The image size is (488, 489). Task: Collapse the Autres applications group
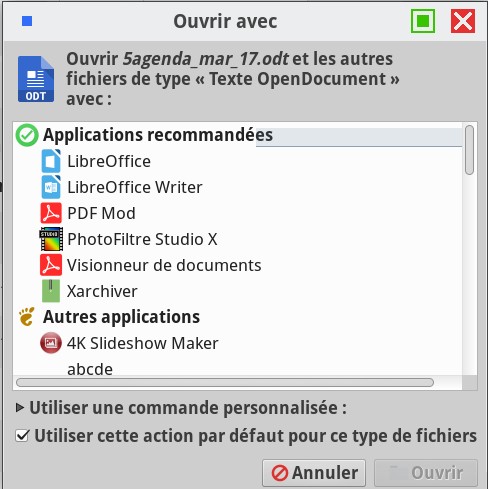(x=121, y=317)
